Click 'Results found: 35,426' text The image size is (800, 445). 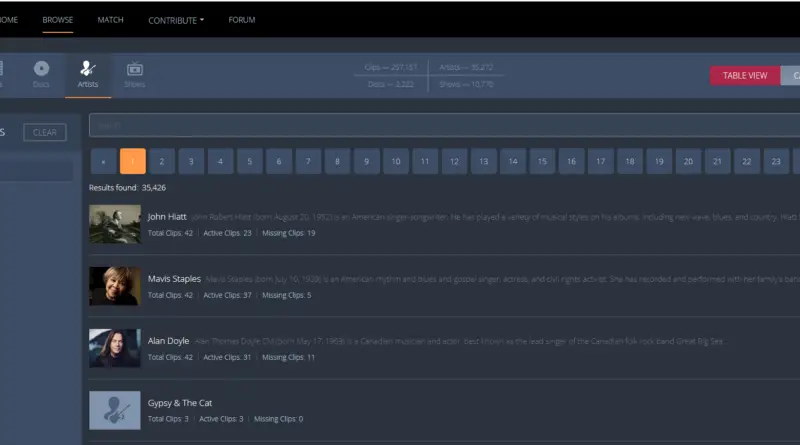[128, 188]
